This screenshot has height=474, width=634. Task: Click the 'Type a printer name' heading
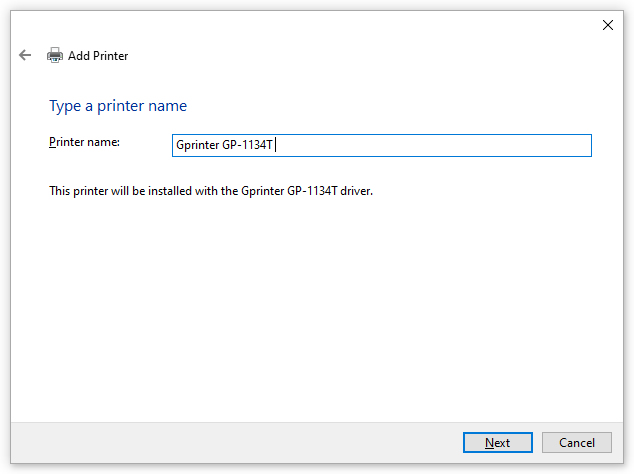[118, 106]
